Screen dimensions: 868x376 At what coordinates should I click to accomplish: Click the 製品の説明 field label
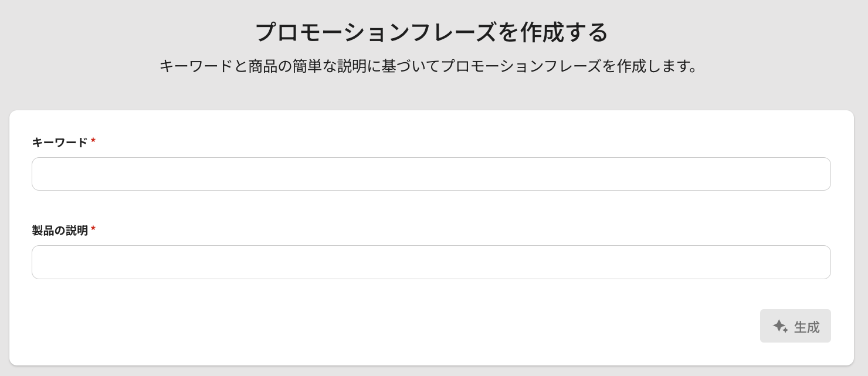[60, 231]
